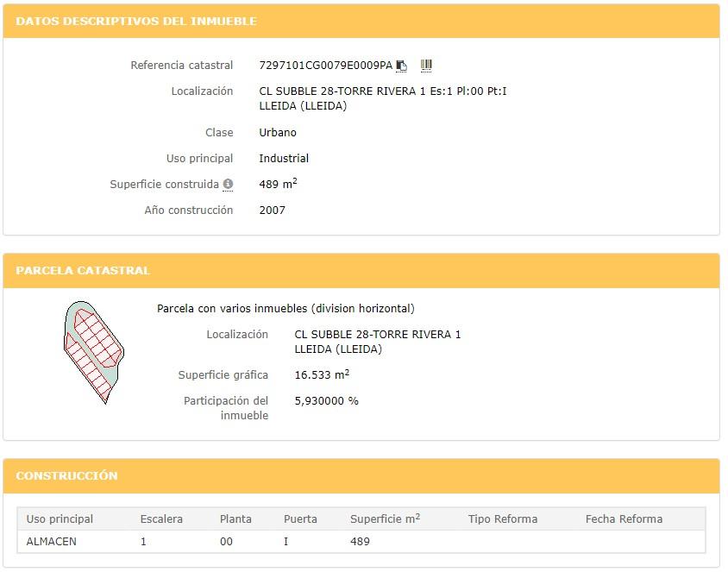The height and width of the screenshot is (572, 728).
Task: Click the cadastral reference 7297101CG0079E0009PA
Action: 325,66
